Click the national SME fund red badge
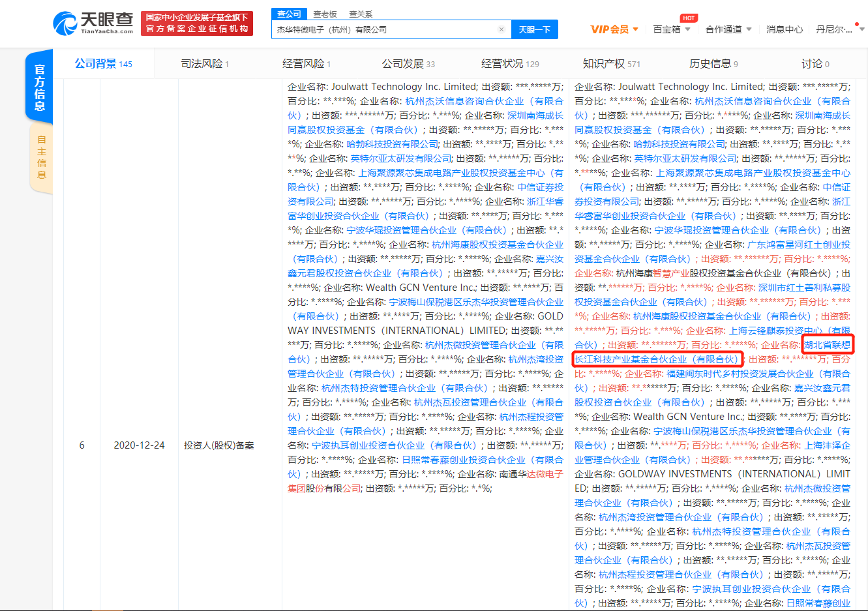 [196, 23]
